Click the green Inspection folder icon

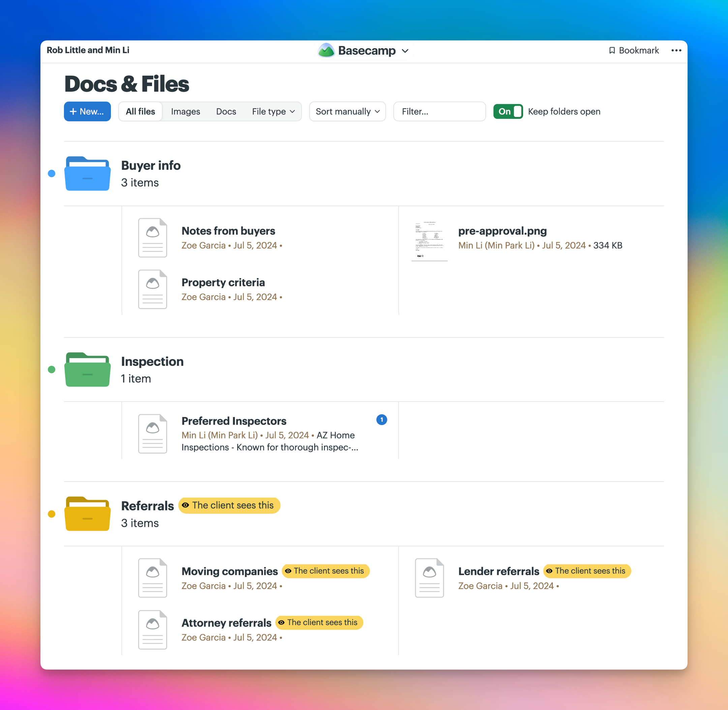point(87,369)
